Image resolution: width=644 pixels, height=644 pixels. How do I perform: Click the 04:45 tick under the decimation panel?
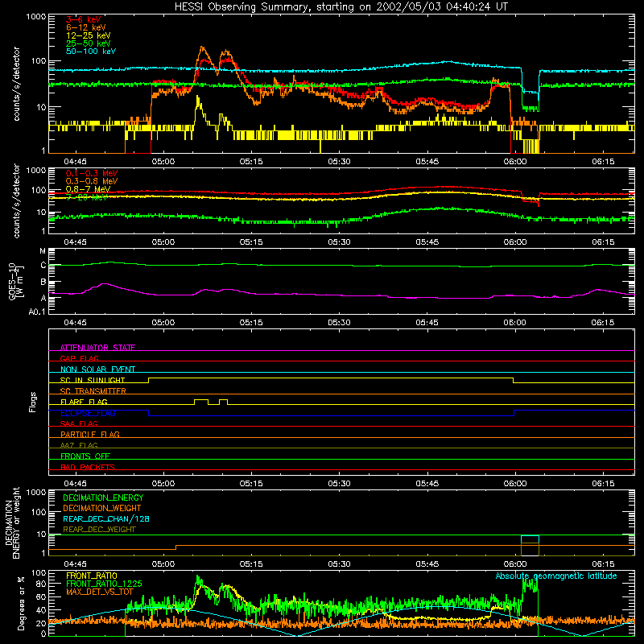coord(75,564)
